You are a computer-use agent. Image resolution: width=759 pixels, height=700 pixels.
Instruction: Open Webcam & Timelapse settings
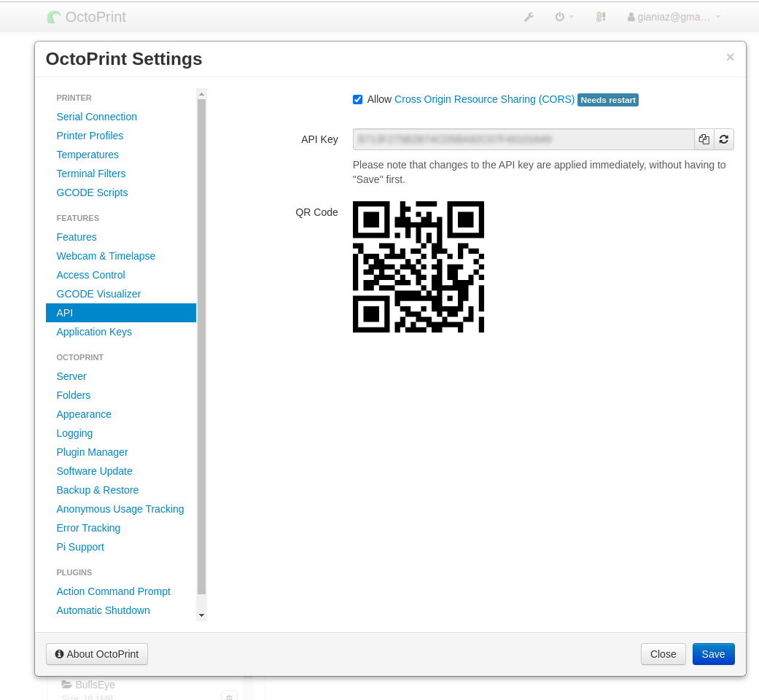coord(106,256)
